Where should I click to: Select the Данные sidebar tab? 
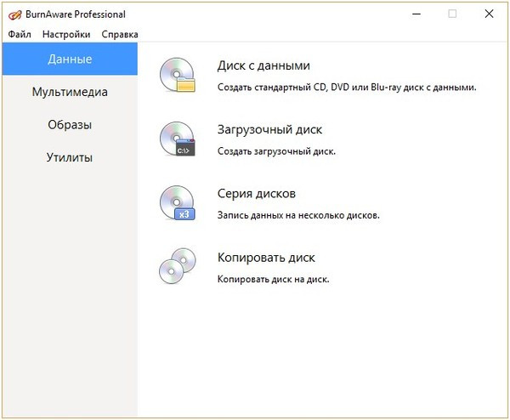[70, 60]
